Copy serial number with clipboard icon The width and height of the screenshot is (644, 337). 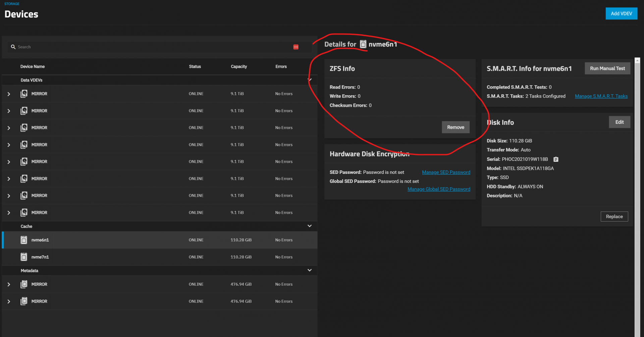(556, 159)
